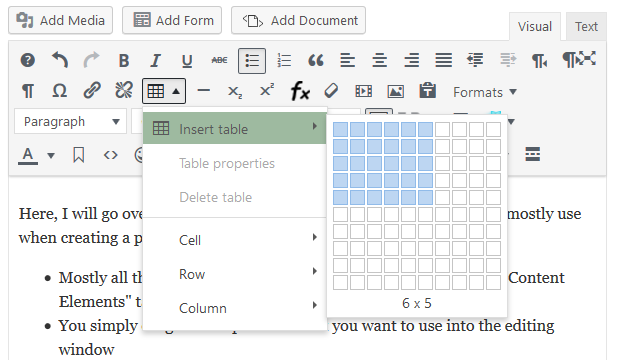Click the increase indent icon
Viewport: 621px width, 360px height.
[x=508, y=60]
